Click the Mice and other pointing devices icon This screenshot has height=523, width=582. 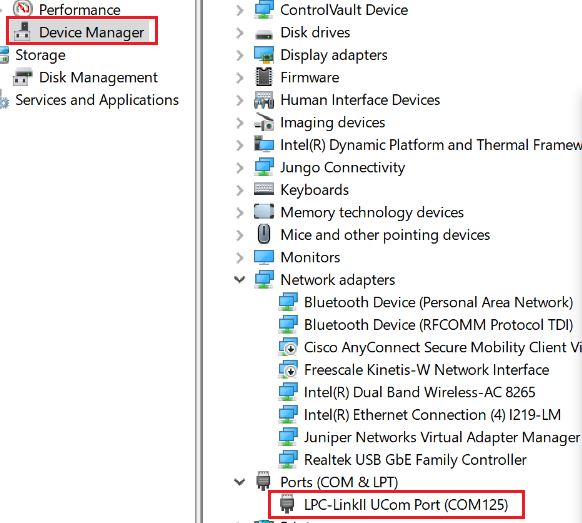(x=264, y=235)
